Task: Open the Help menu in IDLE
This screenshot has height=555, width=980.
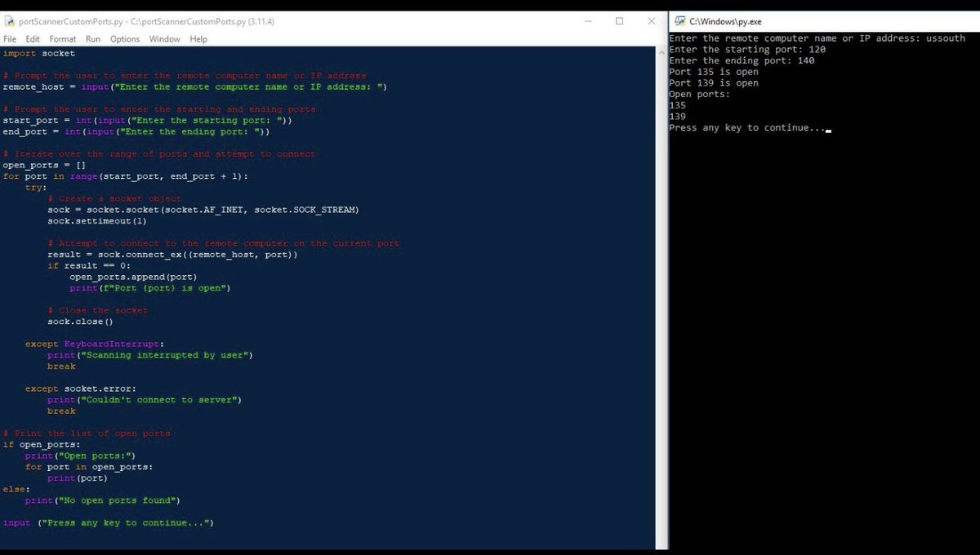Action: [198, 38]
